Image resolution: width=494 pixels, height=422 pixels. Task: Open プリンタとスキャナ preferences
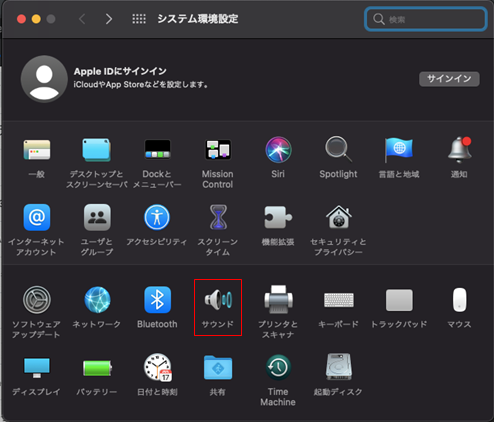click(278, 299)
